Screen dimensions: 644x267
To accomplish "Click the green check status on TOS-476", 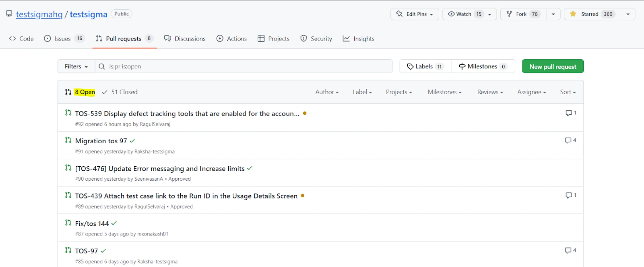I will click(250, 168).
